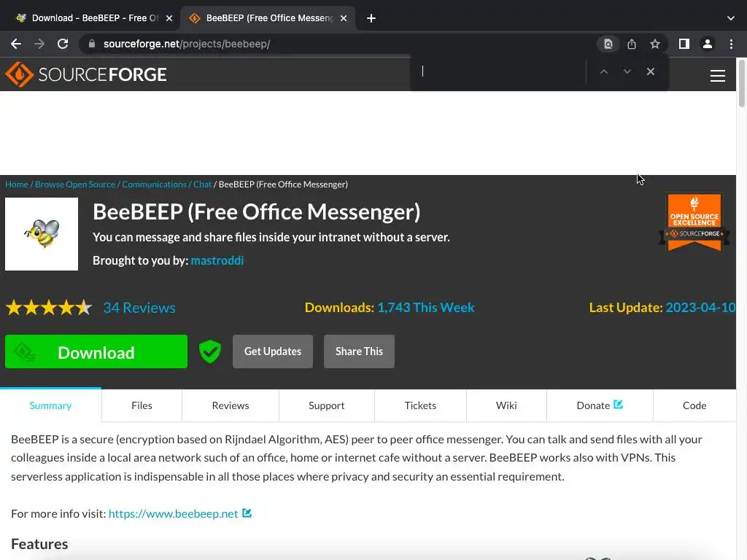The width and height of the screenshot is (747, 560).
Task: Click the SourceForge logo
Action: coord(86,74)
